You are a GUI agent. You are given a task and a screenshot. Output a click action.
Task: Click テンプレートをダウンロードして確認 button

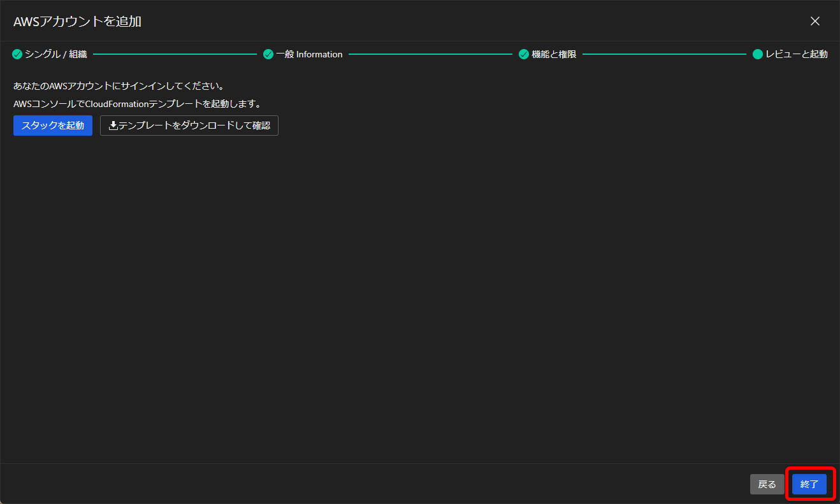click(189, 126)
